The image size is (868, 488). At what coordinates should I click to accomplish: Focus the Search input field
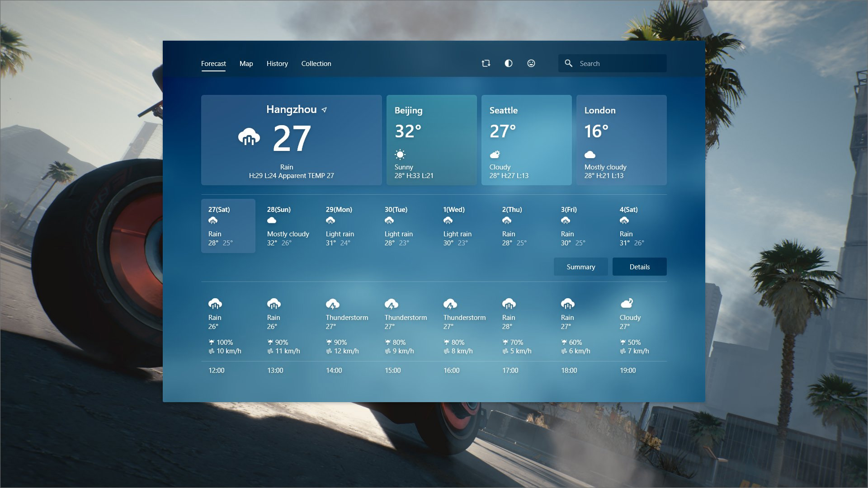612,63
